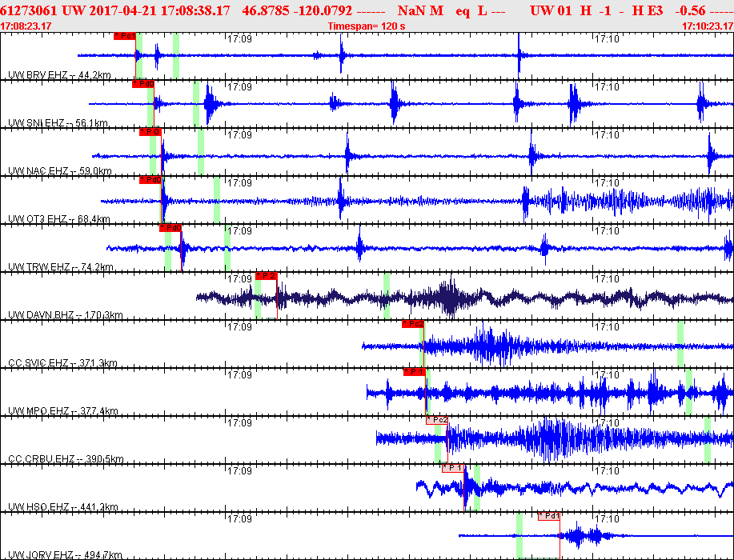Select the Pd0 pick flag on TRW trace
The width and height of the screenshot is (734, 560).
click(x=170, y=228)
